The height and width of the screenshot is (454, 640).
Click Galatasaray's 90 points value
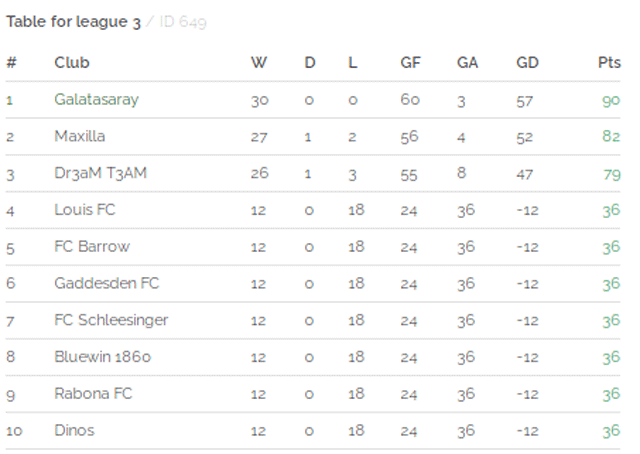[x=611, y=100]
